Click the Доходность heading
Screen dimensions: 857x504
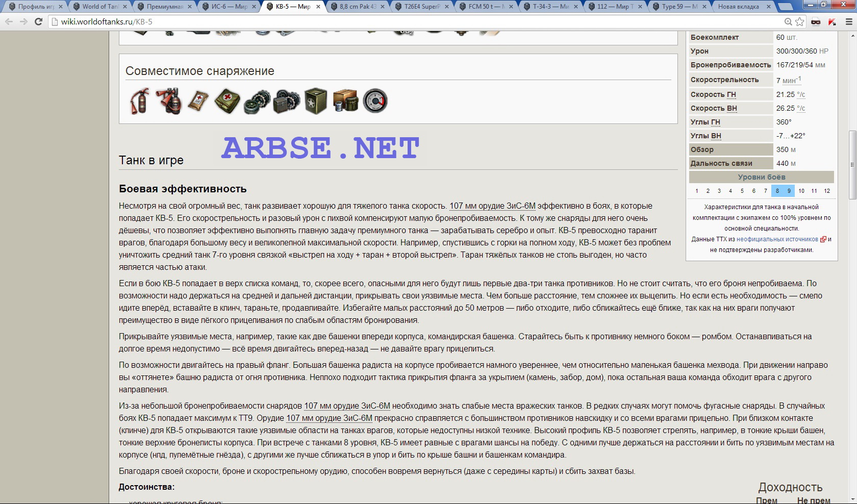pyautogui.click(x=790, y=487)
